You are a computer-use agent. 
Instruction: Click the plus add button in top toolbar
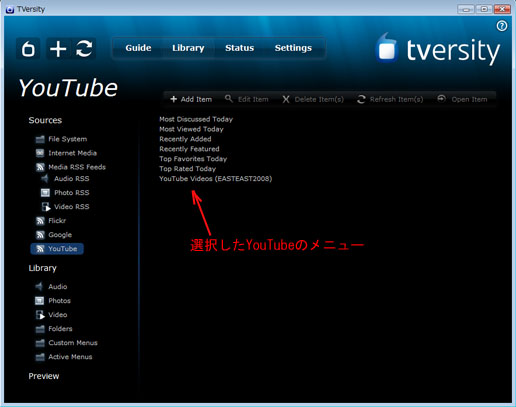58,49
